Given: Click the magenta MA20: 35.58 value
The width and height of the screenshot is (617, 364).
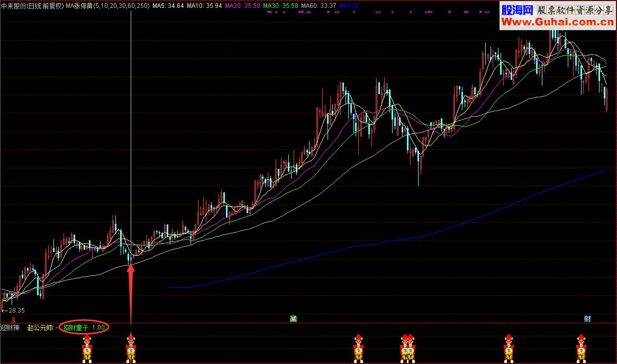Looking at the screenshot, I should point(242,6).
